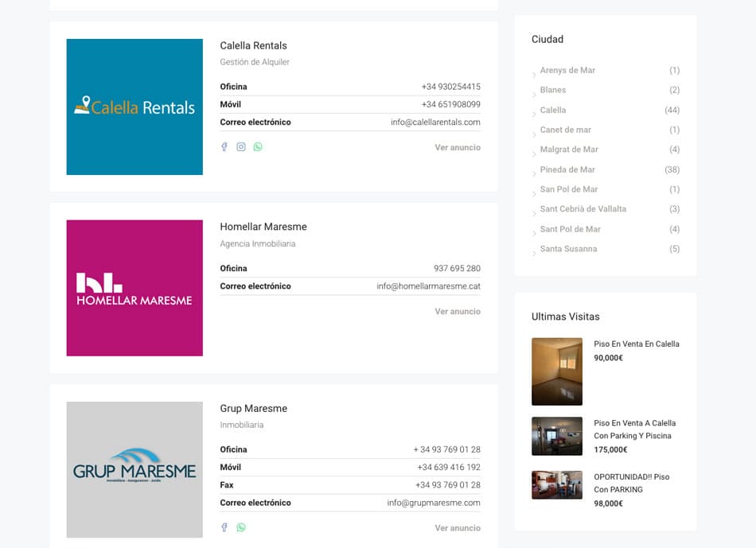The image size is (756, 548).
Task: Open Calella Rentals Facebook page icon
Action: pos(224,147)
